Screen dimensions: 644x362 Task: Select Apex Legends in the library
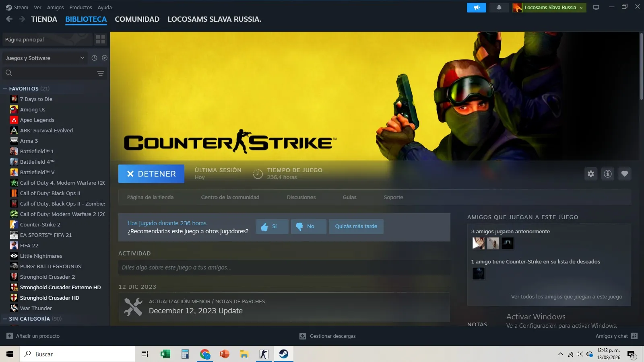tap(37, 120)
